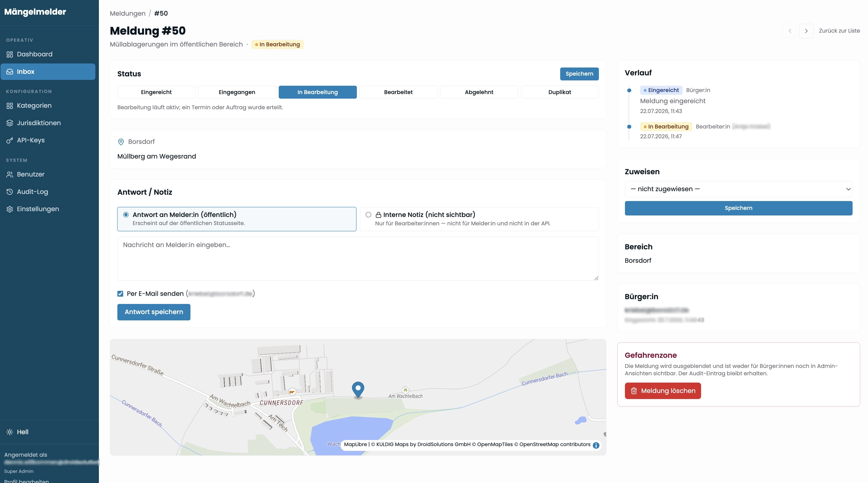The height and width of the screenshot is (483, 868).
Task: Click Profil bearbeiten link
Action: 26,481
